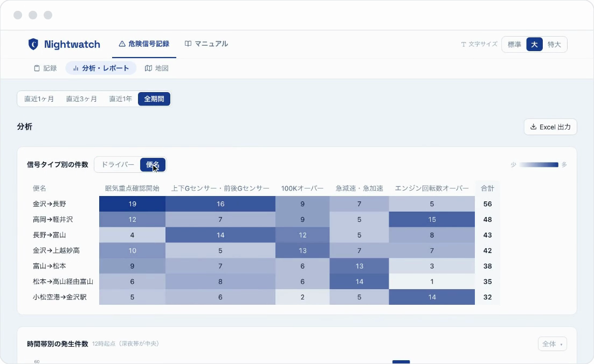Viewport: 594px width, 364px height.
Task: Click the warning triangle icon beside 危険信号記録
Action: [x=122, y=44]
